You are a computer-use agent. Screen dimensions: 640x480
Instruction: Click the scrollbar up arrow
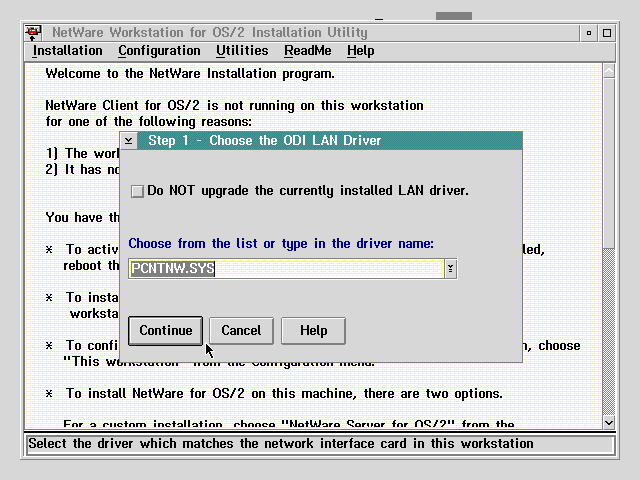click(x=609, y=71)
